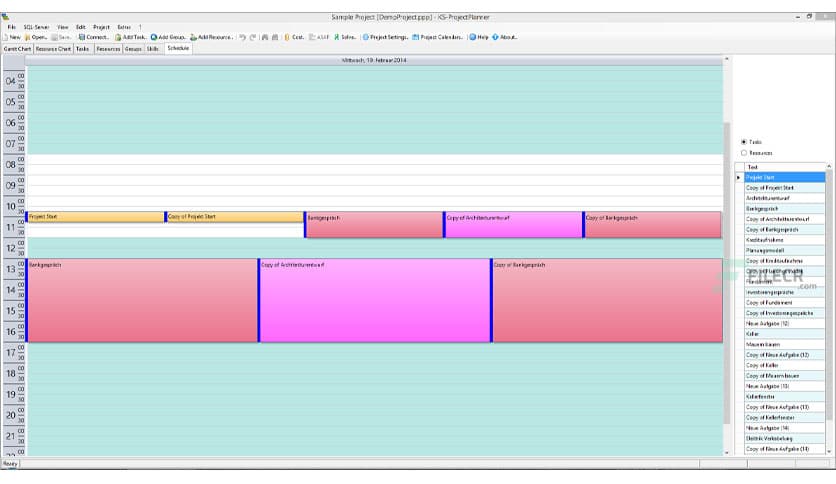Select 'Neue Aufgabe (12)' in task list
836x484 pixels.
(785, 324)
